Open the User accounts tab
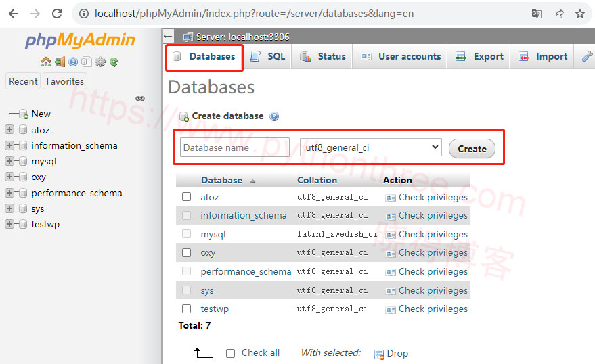Screen dimensions: 595x364 tap(400, 57)
